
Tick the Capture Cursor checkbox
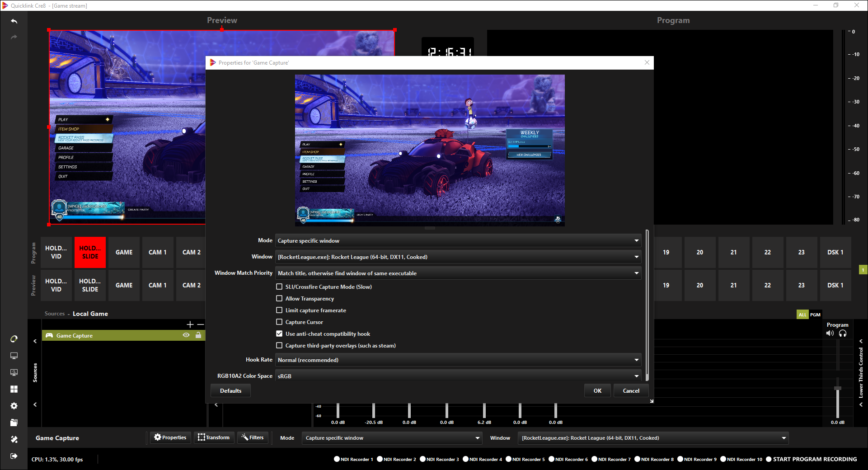click(279, 322)
